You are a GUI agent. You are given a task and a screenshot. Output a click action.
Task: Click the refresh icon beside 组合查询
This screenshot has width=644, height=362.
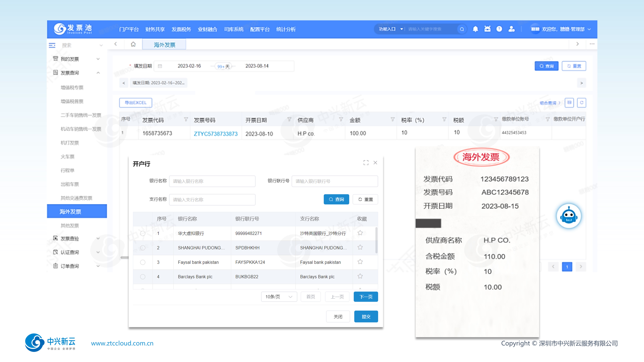click(x=582, y=103)
